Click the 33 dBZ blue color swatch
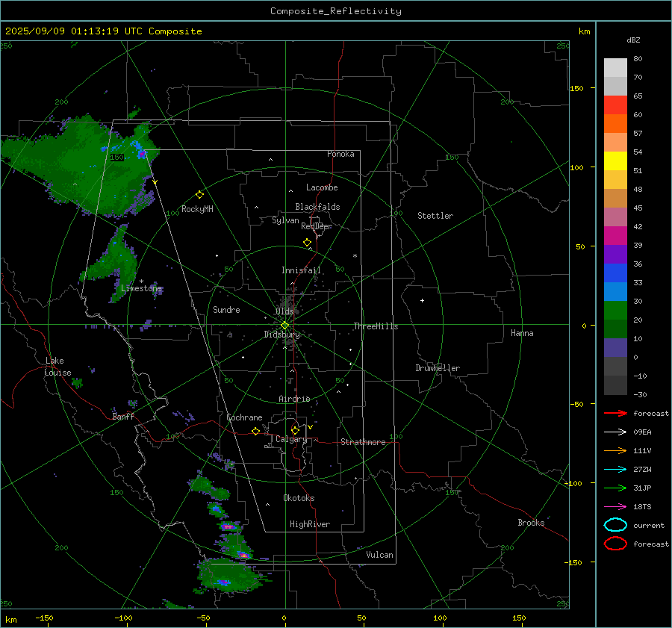 (x=615, y=273)
